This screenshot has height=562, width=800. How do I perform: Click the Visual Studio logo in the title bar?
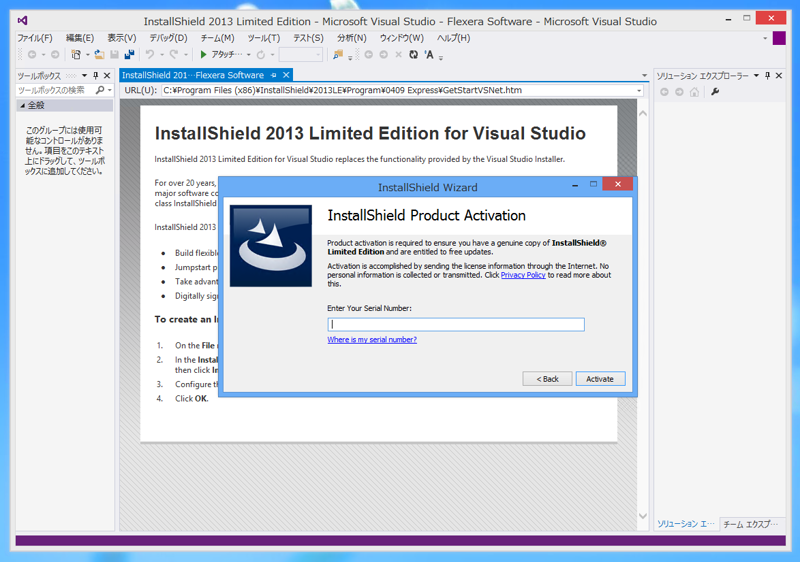click(22, 20)
